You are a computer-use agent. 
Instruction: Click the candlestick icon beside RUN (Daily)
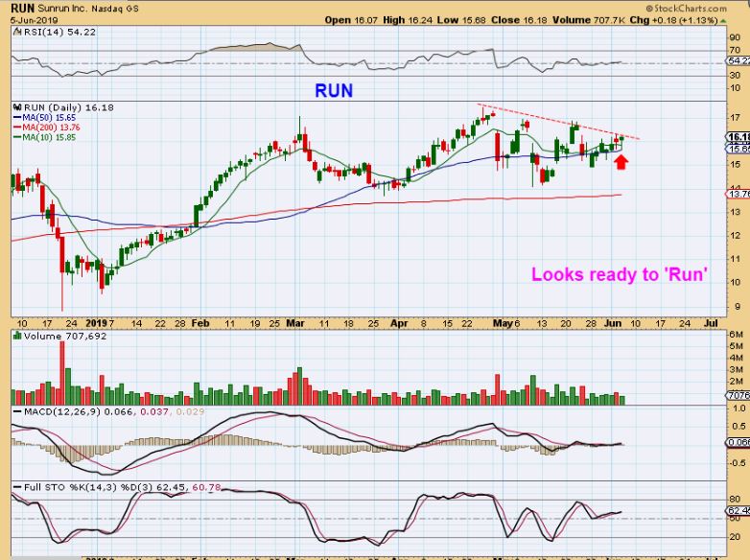17,107
